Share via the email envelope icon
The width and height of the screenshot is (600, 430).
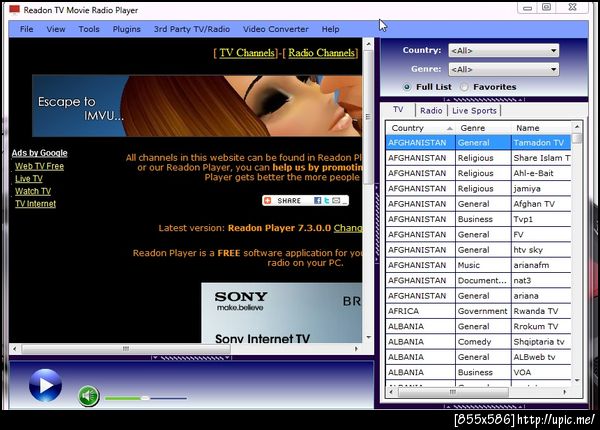point(336,200)
